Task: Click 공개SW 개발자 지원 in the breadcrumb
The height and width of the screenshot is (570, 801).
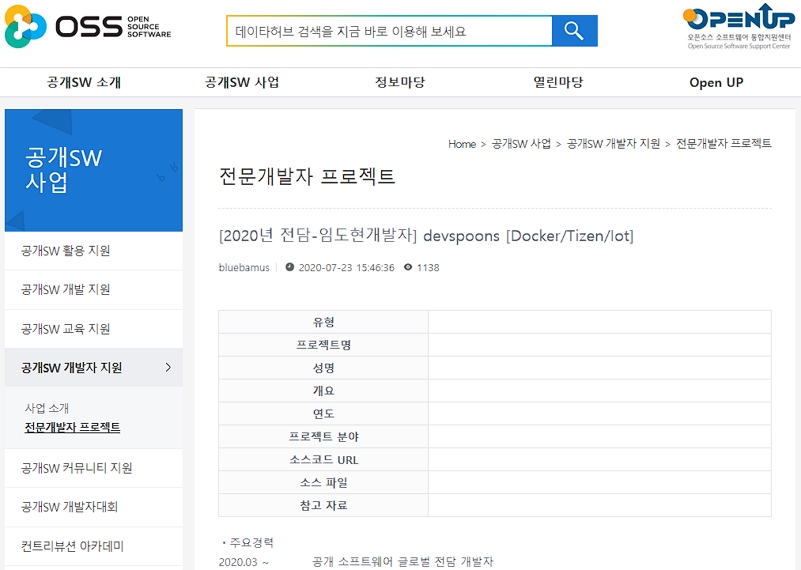Action: (613, 144)
